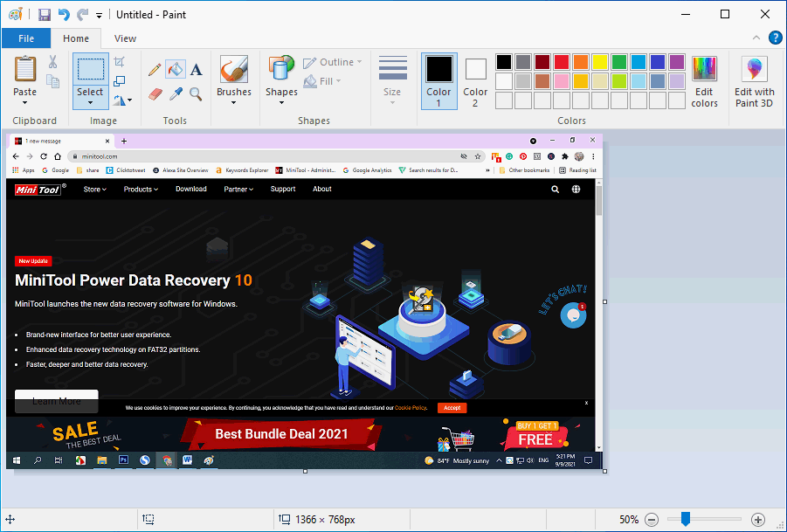
Task: Click the Brushes icon
Action: (x=234, y=69)
